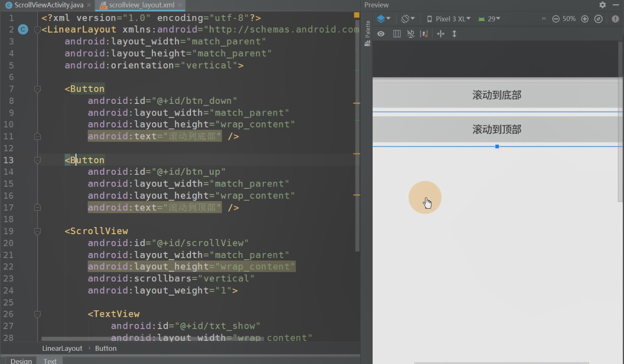The height and width of the screenshot is (364, 624).
Task: Switch to Text view tab
Action: pyautogui.click(x=50, y=361)
